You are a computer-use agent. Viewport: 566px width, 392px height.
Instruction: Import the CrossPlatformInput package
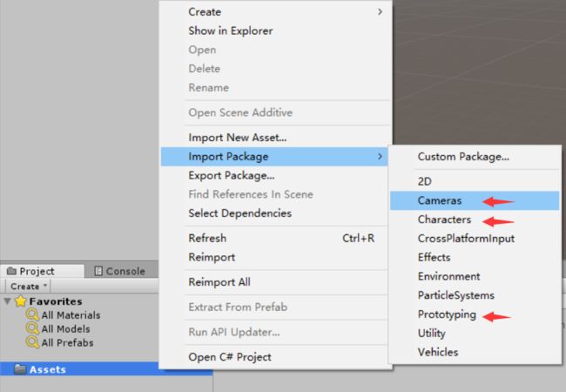(x=475, y=239)
